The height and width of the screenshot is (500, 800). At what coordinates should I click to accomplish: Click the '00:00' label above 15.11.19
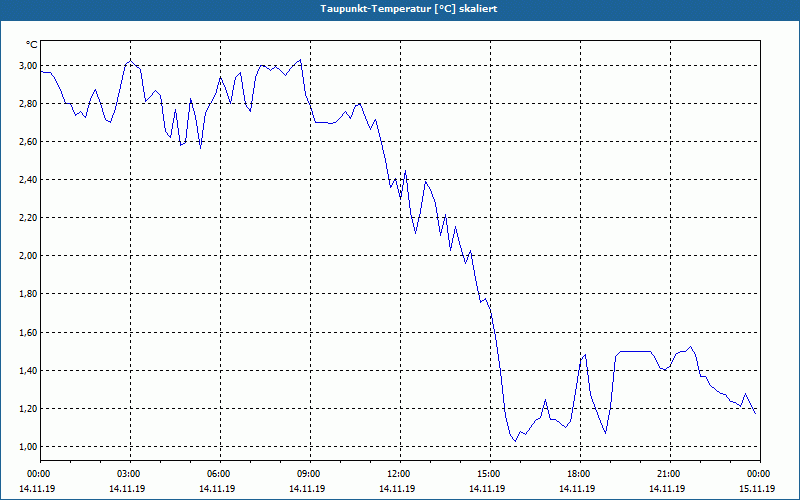point(759,474)
